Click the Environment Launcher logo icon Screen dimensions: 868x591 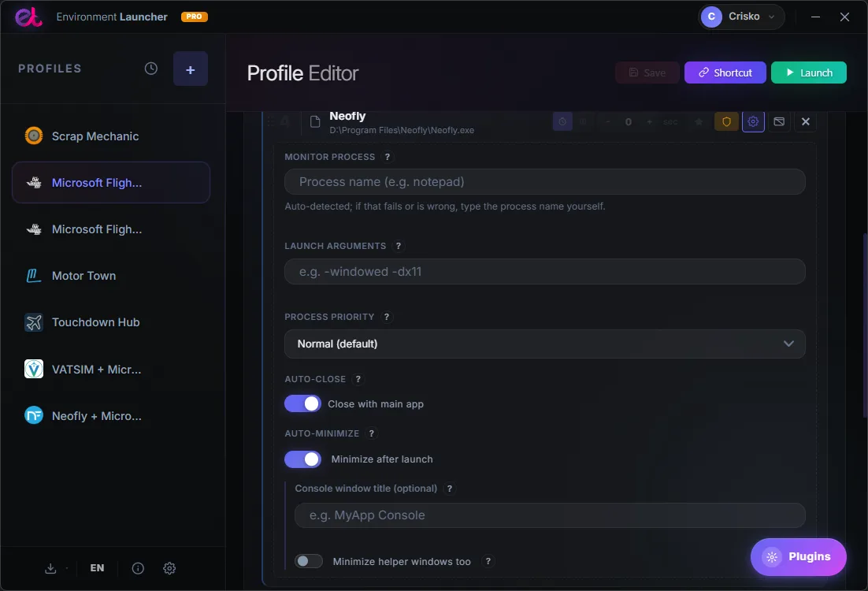(x=28, y=17)
